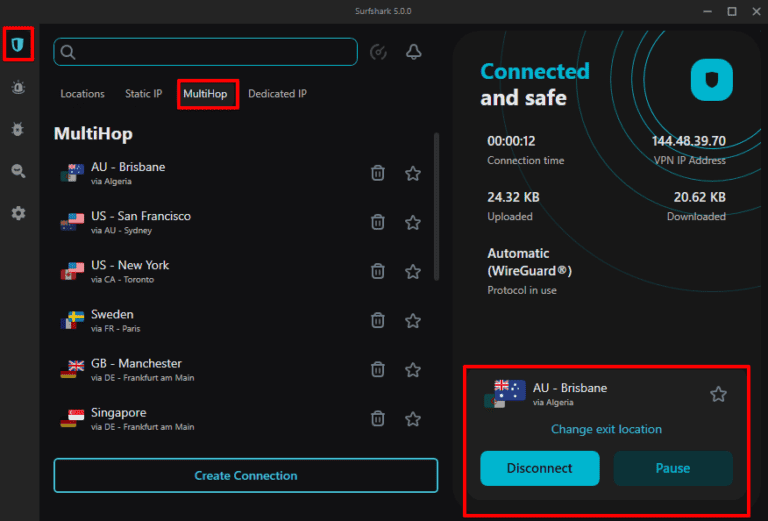Focus the location search field
The width and height of the screenshot is (768, 521).
click(205, 52)
